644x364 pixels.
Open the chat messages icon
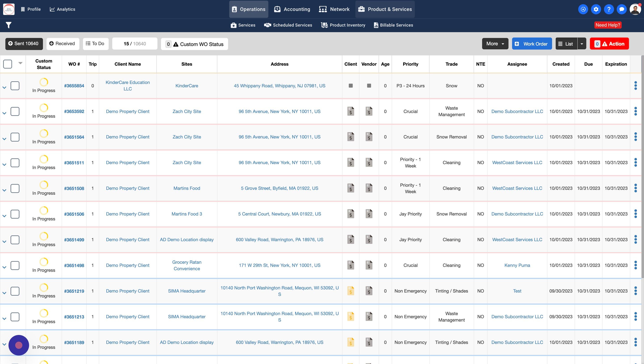[x=621, y=9]
